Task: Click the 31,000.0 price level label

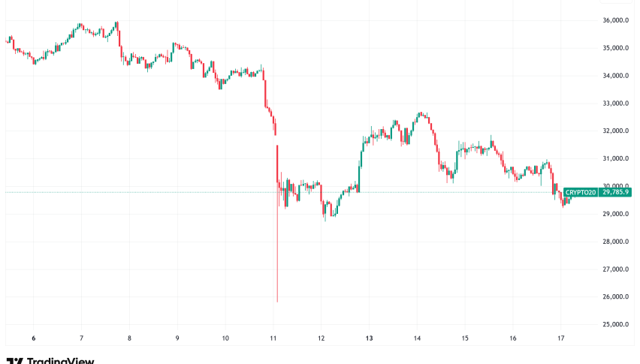Action: (614, 158)
